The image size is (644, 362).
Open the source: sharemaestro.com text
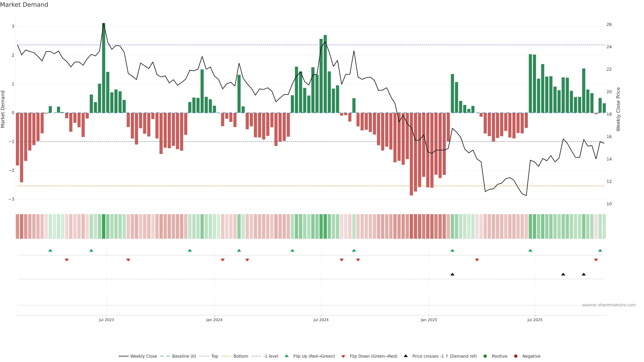tap(609, 305)
